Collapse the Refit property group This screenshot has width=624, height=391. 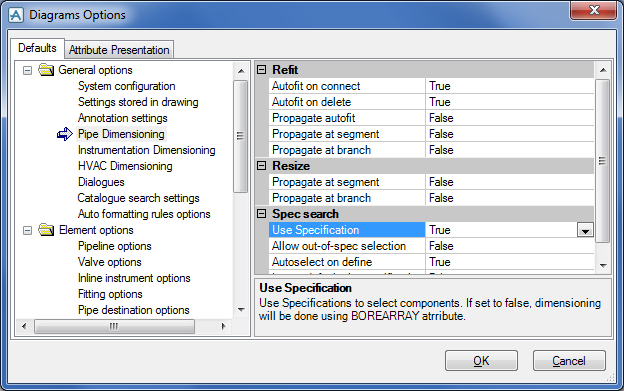[261, 70]
